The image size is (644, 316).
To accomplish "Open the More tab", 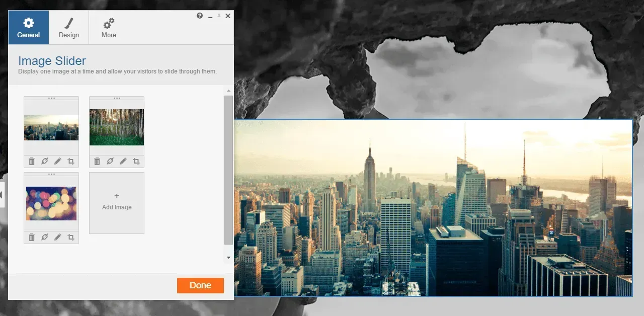I will coord(109,28).
